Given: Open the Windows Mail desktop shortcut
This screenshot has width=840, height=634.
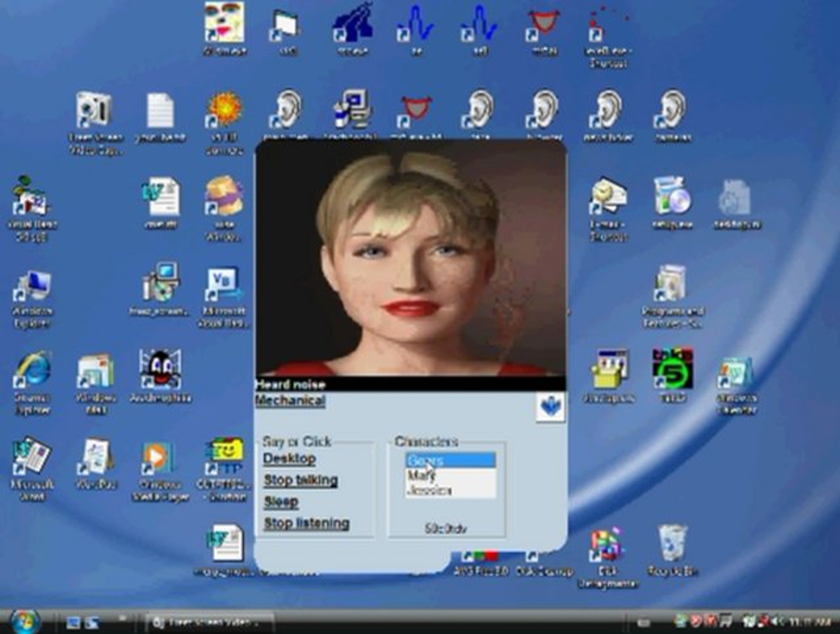Looking at the screenshot, I should pyautogui.click(x=96, y=383).
